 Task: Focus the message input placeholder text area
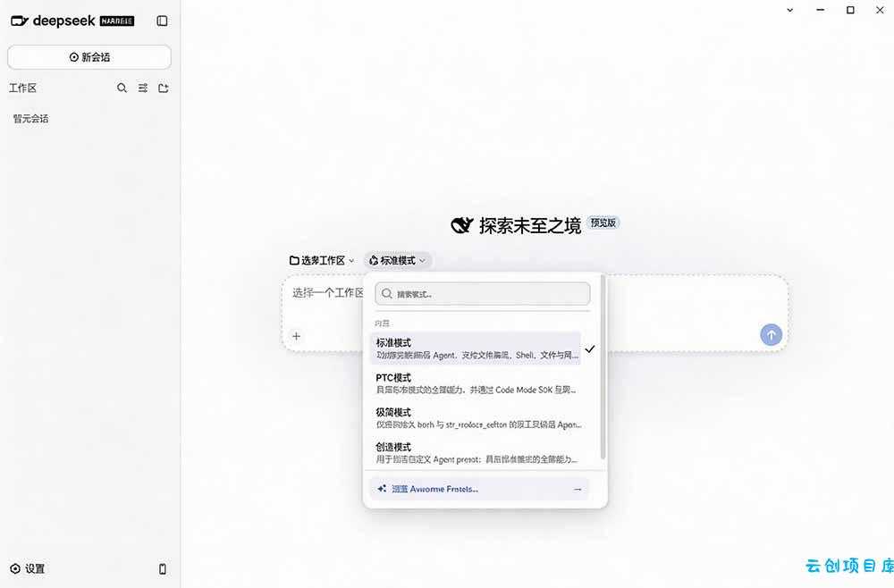point(328,293)
